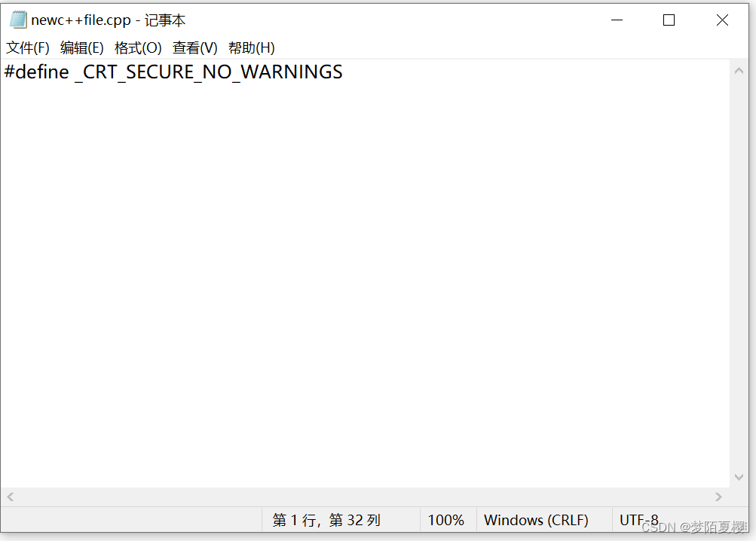756x541 pixels.
Task: Open the 编辑(E) menu
Action: pos(82,47)
